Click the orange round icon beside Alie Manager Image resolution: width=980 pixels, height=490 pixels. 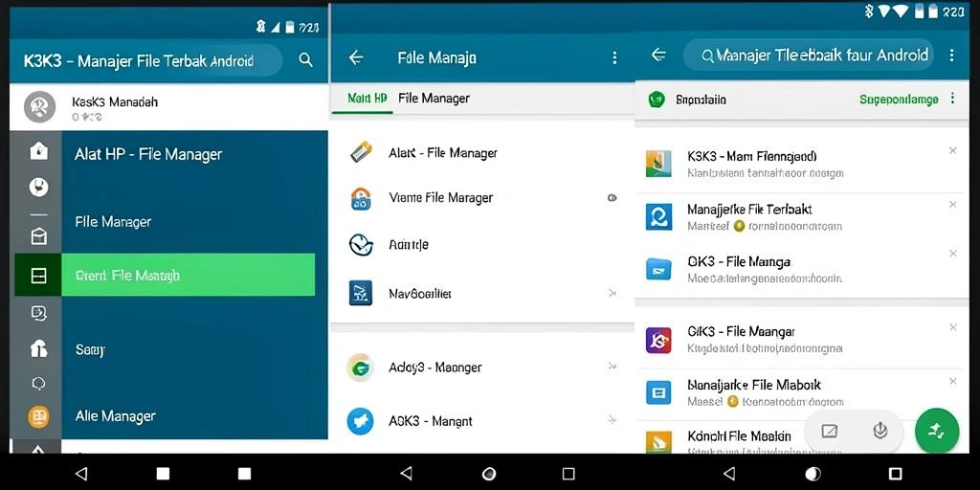(38, 416)
